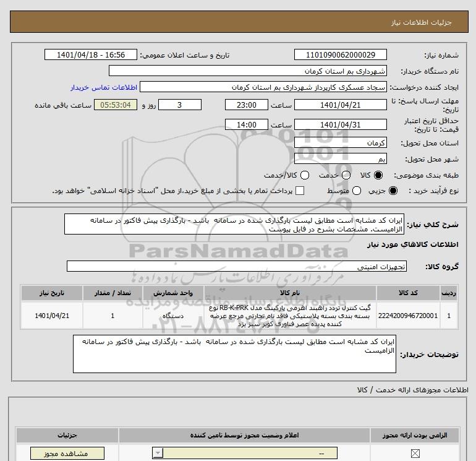Viewport: 476px width, 461px height.
Task: Click the unit cell دستگاه
Action: tap(173, 316)
